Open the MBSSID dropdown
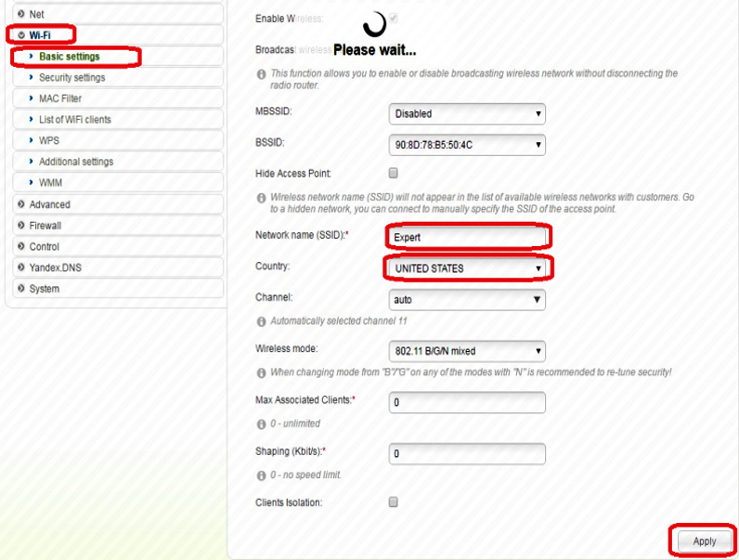The height and width of the screenshot is (560, 739). (466, 114)
